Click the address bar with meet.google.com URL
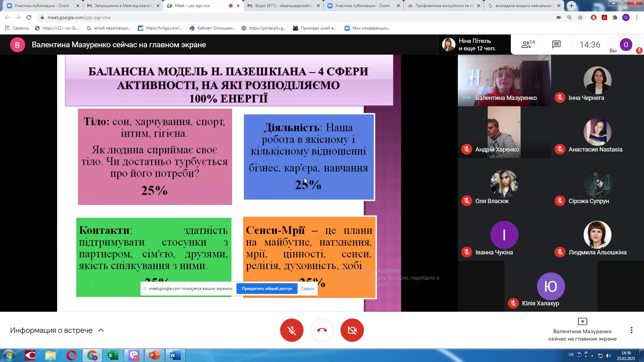 click(x=295, y=17)
